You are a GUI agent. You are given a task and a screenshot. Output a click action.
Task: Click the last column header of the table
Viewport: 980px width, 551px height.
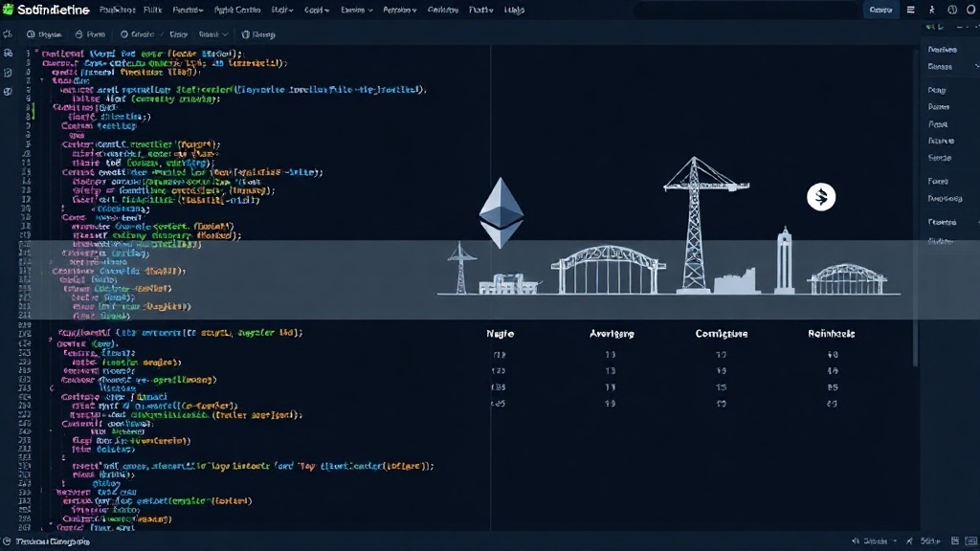point(832,334)
